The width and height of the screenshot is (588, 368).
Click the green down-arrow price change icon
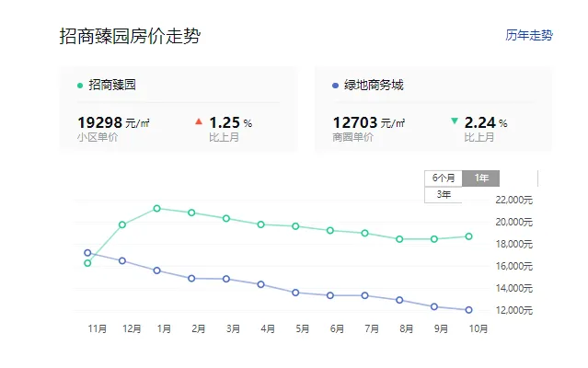455,121
